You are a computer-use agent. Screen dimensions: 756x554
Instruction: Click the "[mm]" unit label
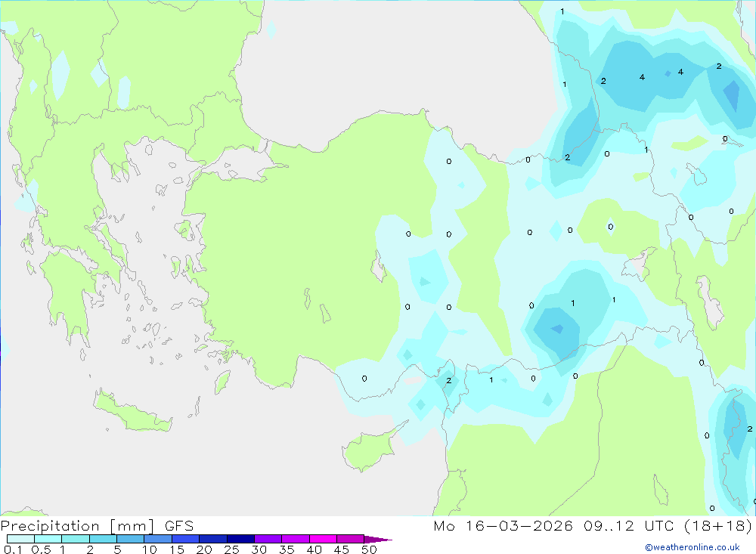pos(132,526)
